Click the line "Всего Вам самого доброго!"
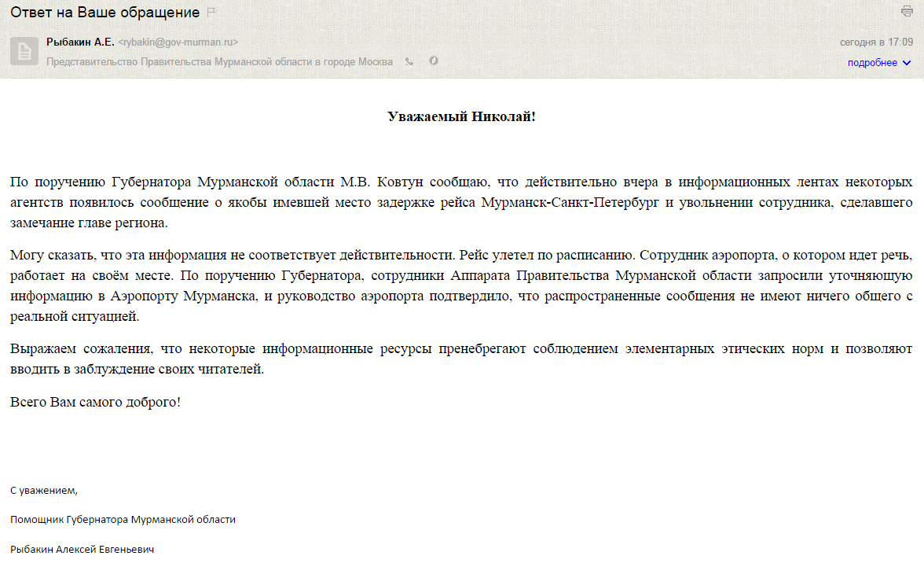Screen dimensions: 924x578 pyautogui.click(x=95, y=402)
